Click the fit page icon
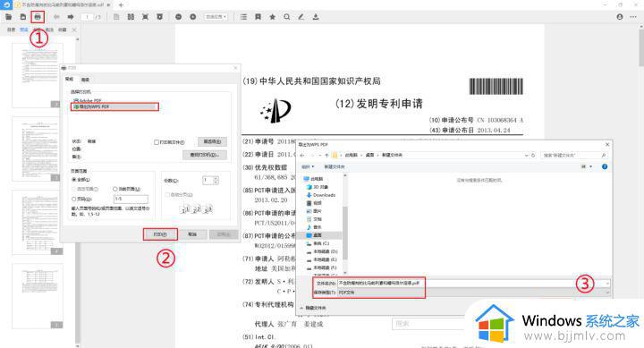The width and height of the screenshot is (644, 348). [146, 17]
